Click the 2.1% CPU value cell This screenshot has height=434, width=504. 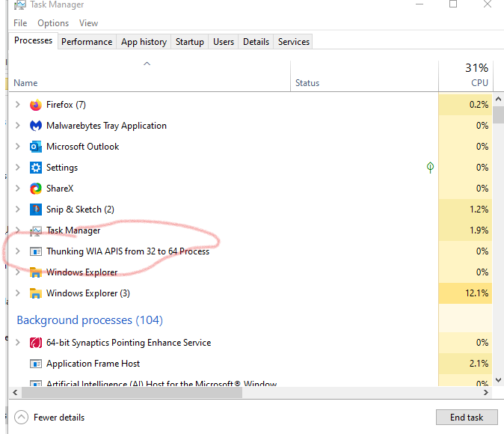click(465, 364)
